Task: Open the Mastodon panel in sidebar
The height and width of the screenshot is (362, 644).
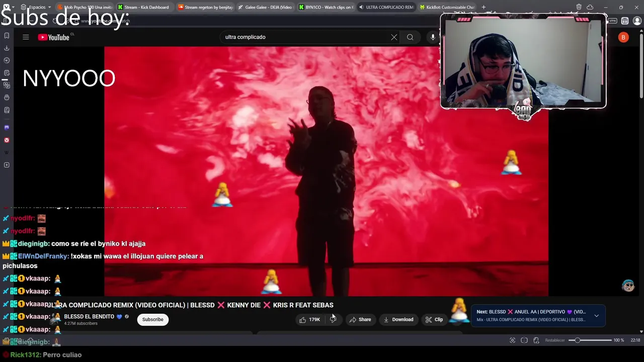Action: [7, 128]
